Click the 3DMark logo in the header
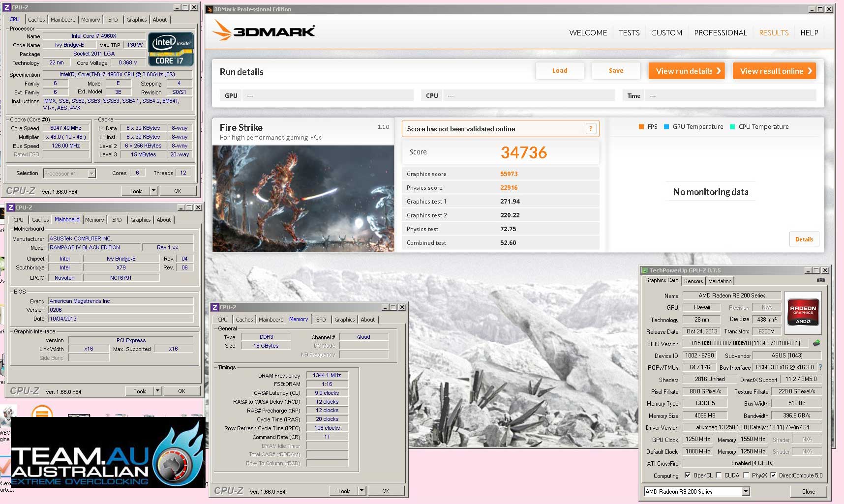 tap(265, 30)
